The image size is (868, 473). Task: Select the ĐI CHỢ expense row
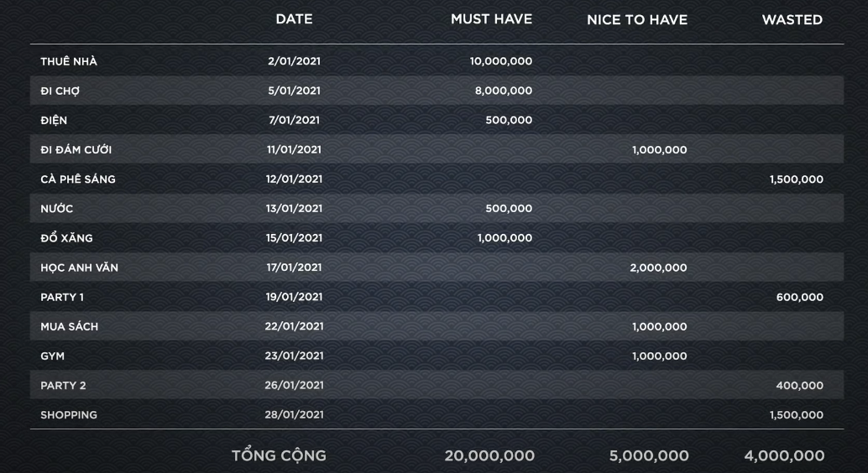[437, 91]
